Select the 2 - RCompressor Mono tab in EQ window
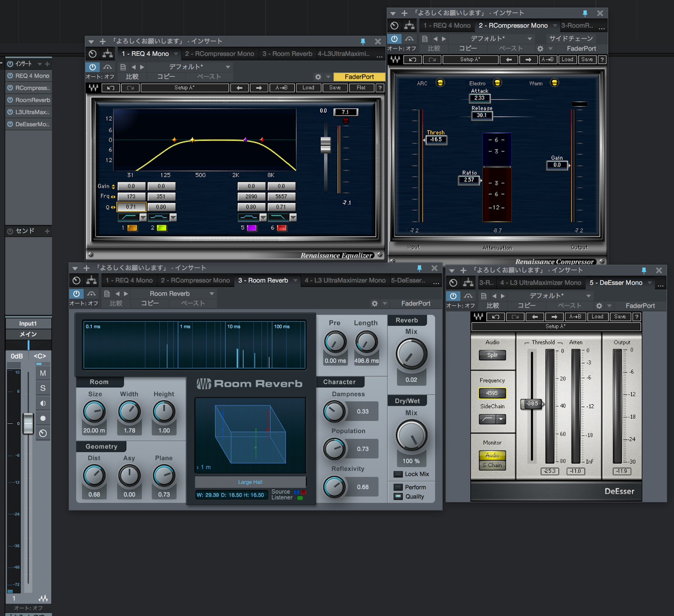 point(220,54)
